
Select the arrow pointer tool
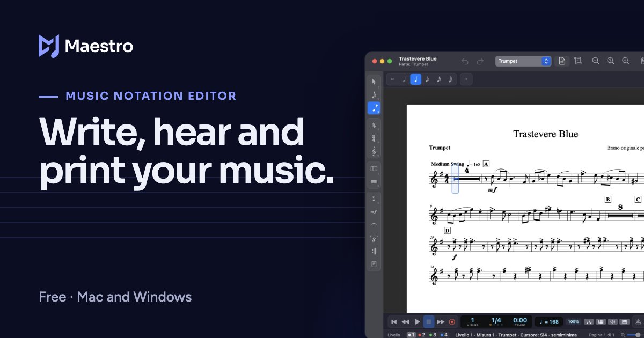click(x=374, y=82)
